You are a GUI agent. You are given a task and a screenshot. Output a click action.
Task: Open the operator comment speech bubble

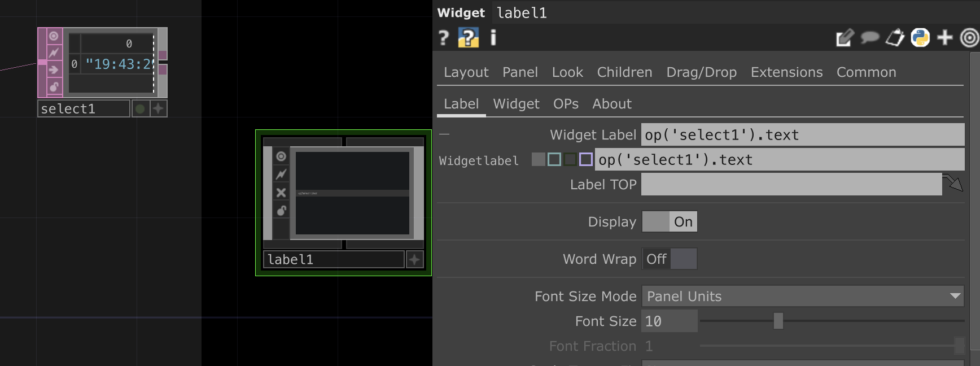(869, 38)
